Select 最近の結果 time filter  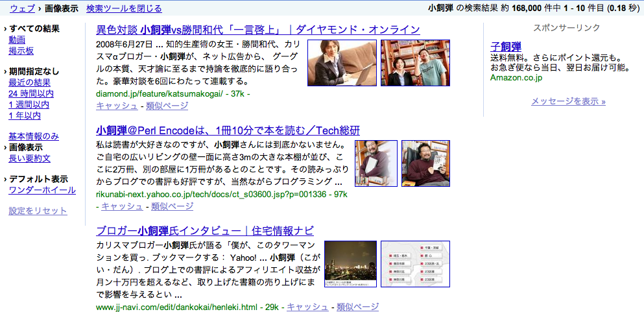(x=30, y=82)
